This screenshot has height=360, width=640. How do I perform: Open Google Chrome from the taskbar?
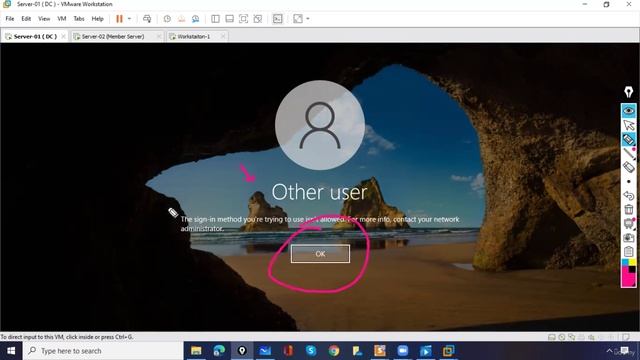pyautogui.click(x=334, y=351)
